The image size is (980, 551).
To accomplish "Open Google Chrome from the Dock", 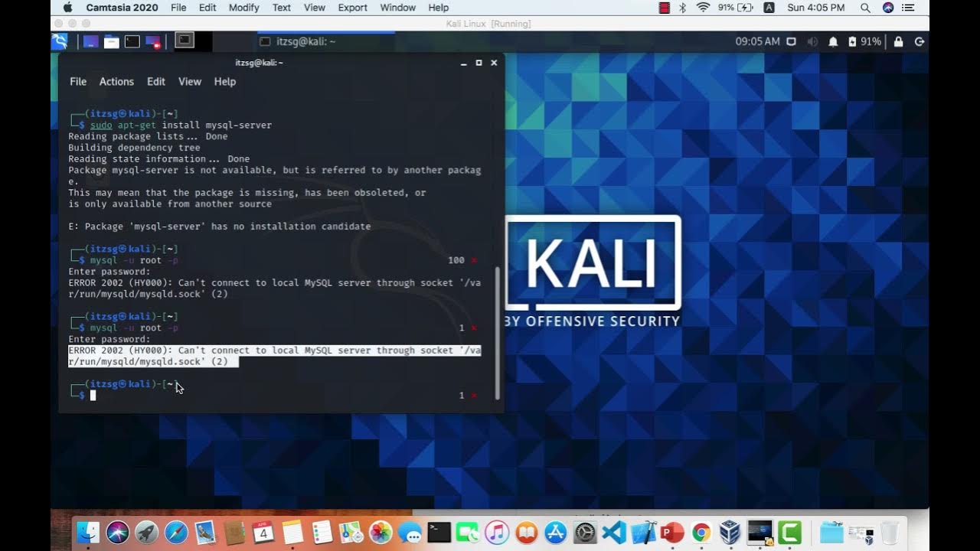I will coord(701,532).
